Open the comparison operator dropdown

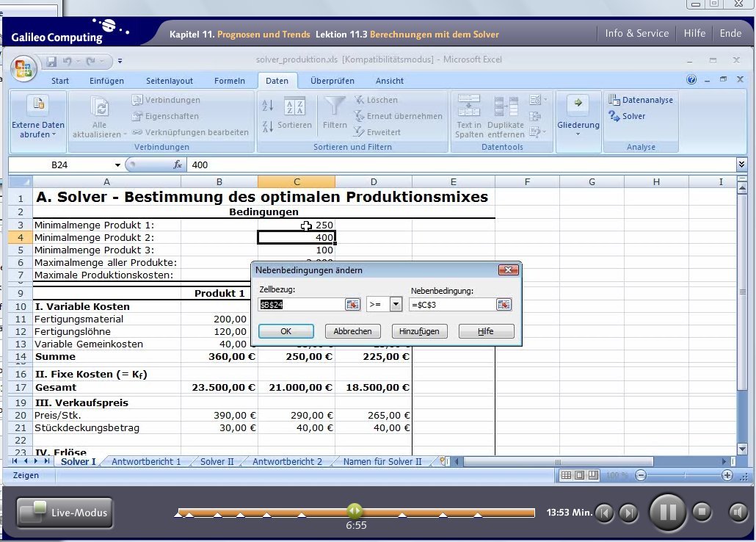point(396,305)
